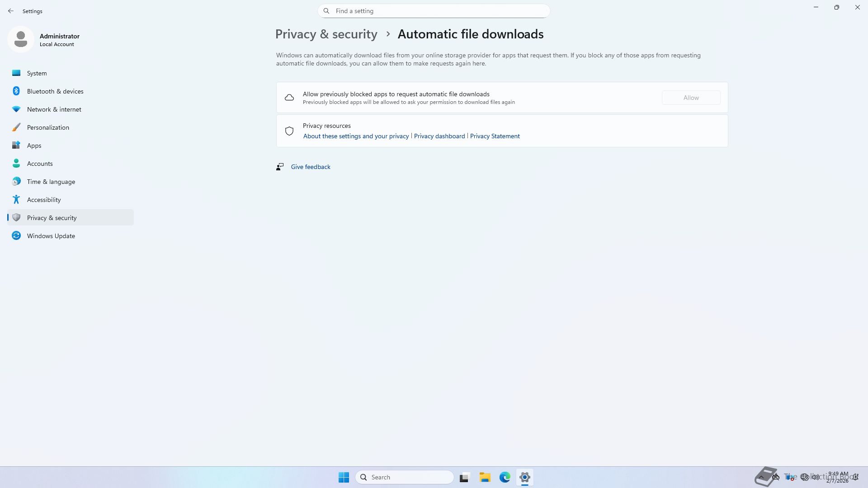This screenshot has width=868, height=488.
Task: Open Apps settings category
Action: point(34,145)
